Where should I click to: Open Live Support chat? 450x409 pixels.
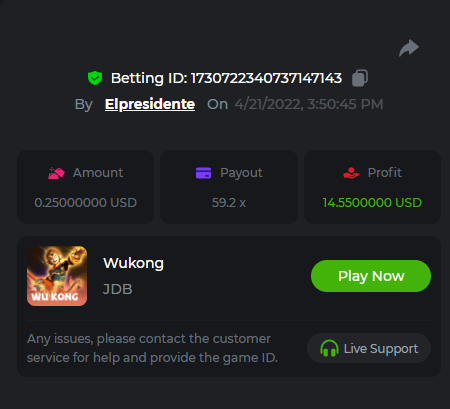click(369, 348)
